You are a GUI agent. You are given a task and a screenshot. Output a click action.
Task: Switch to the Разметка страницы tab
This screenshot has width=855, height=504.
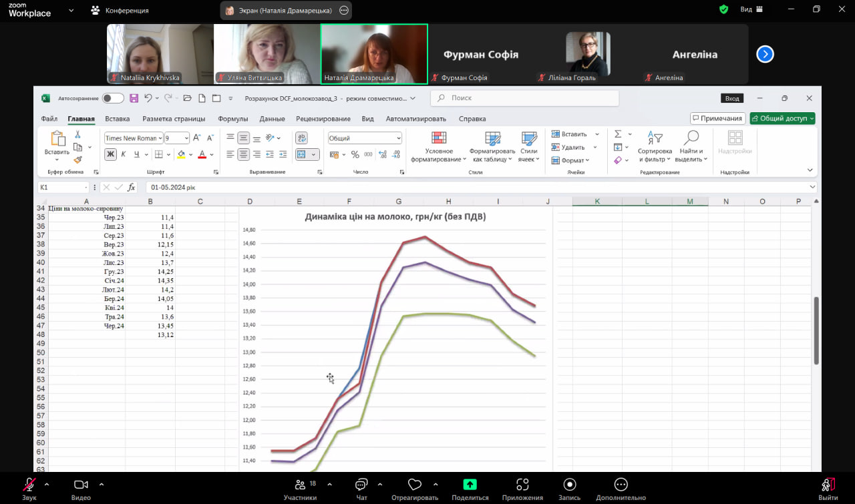click(174, 119)
